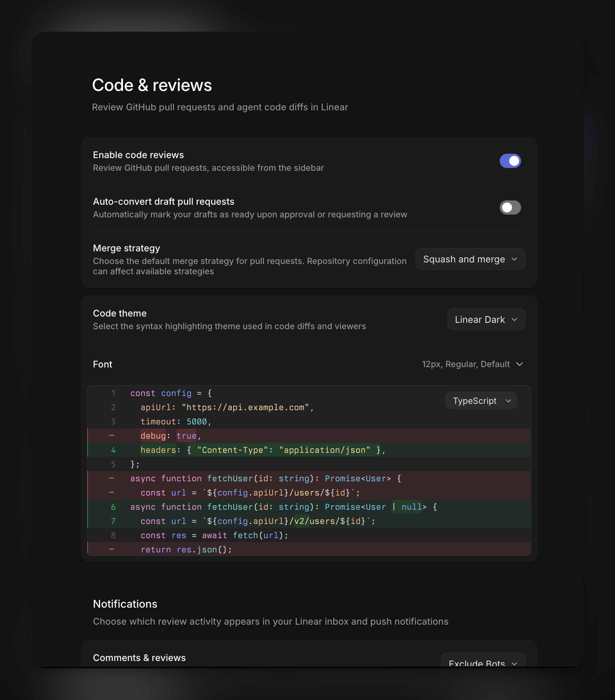Click code line 1 'const config = {'

(309, 393)
